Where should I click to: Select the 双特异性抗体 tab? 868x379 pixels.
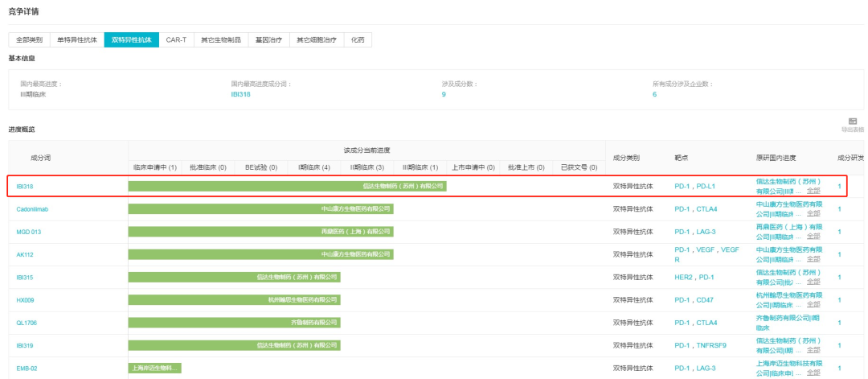[131, 40]
